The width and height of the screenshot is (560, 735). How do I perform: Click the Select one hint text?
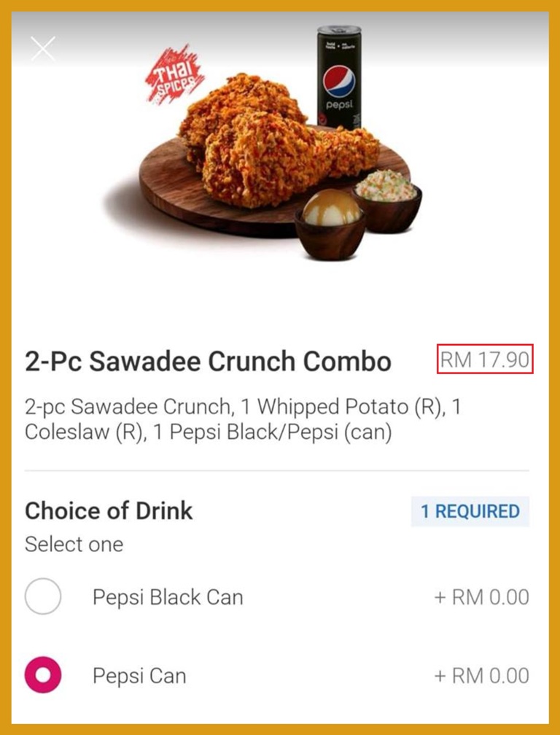(x=74, y=545)
